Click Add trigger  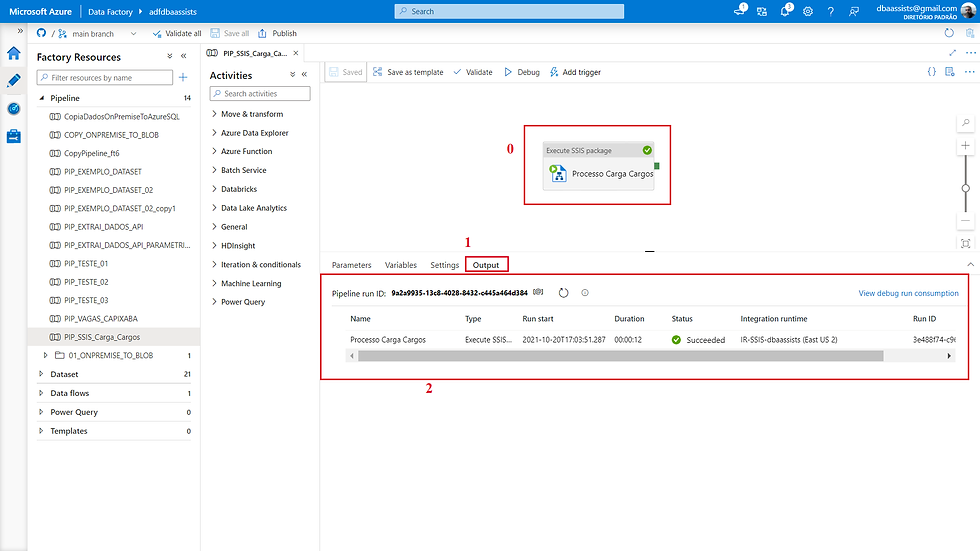tap(575, 72)
